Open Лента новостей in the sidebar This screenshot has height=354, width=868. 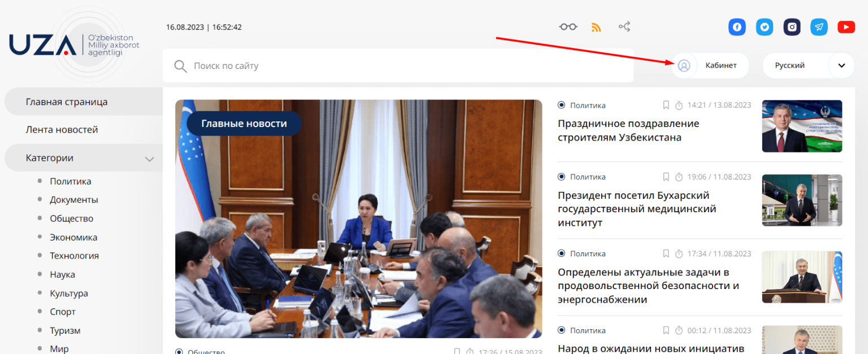(x=62, y=130)
